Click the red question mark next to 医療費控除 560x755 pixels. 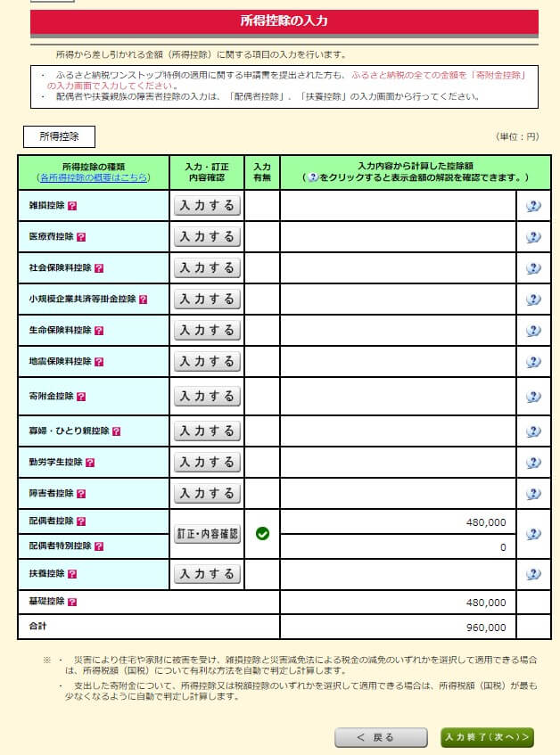click(81, 237)
